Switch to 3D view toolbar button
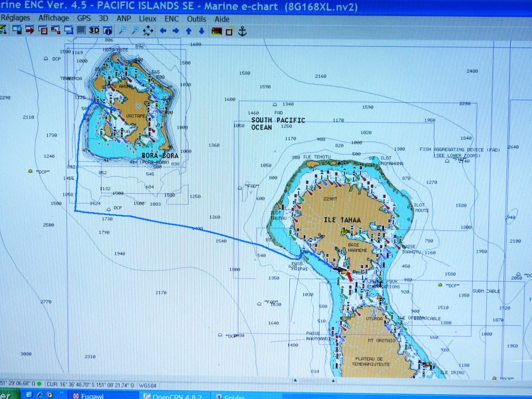The image size is (532, 399). [94, 30]
